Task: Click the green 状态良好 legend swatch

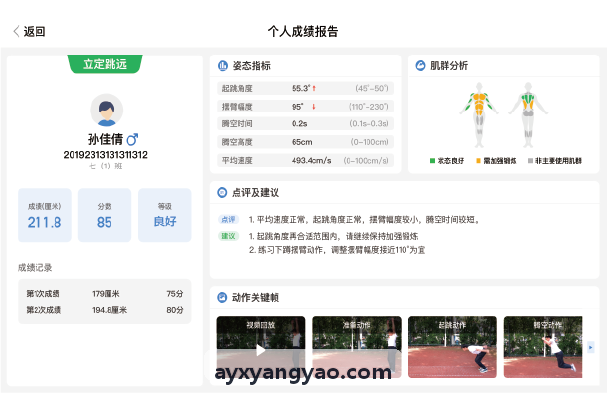Action: click(x=432, y=161)
